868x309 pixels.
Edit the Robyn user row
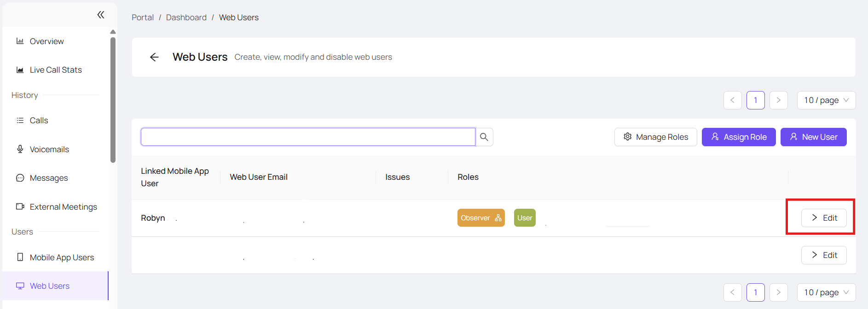824,218
